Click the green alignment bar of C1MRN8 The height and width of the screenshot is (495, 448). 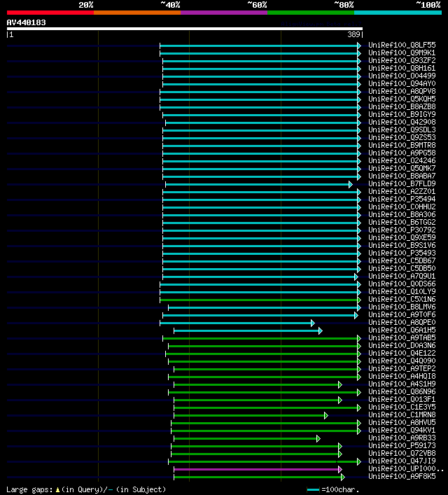(251, 415)
